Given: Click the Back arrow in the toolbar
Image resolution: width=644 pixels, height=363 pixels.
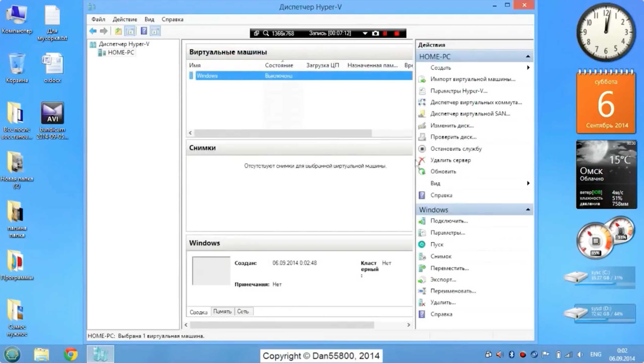Looking at the screenshot, I should (x=93, y=31).
